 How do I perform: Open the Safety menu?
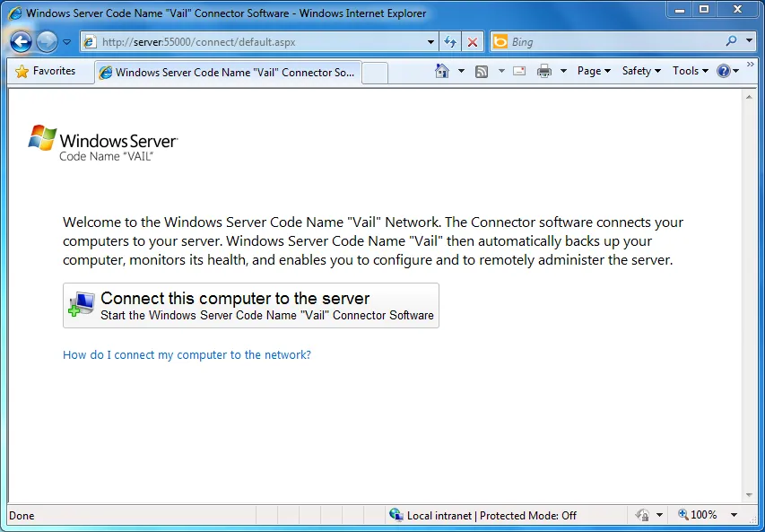[x=641, y=71]
